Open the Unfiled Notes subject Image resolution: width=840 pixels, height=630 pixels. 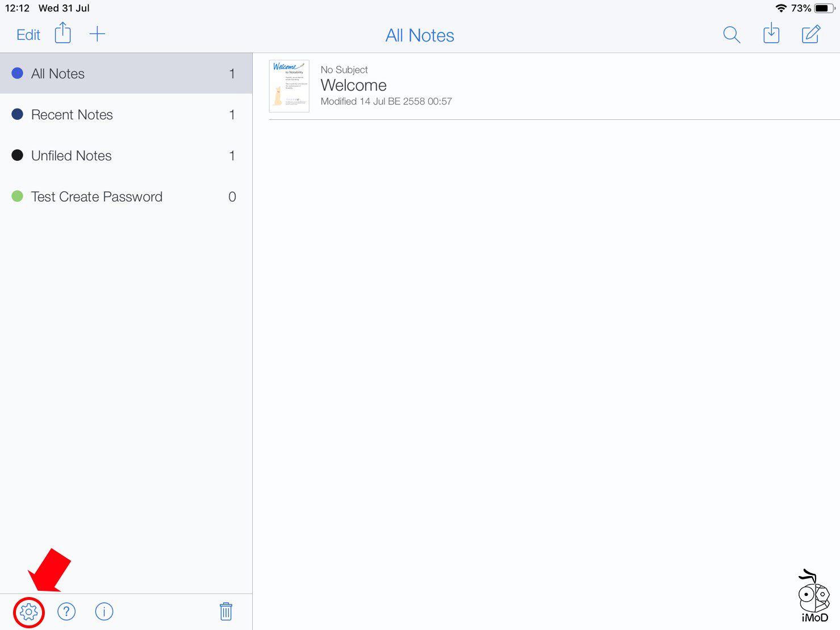71,155
